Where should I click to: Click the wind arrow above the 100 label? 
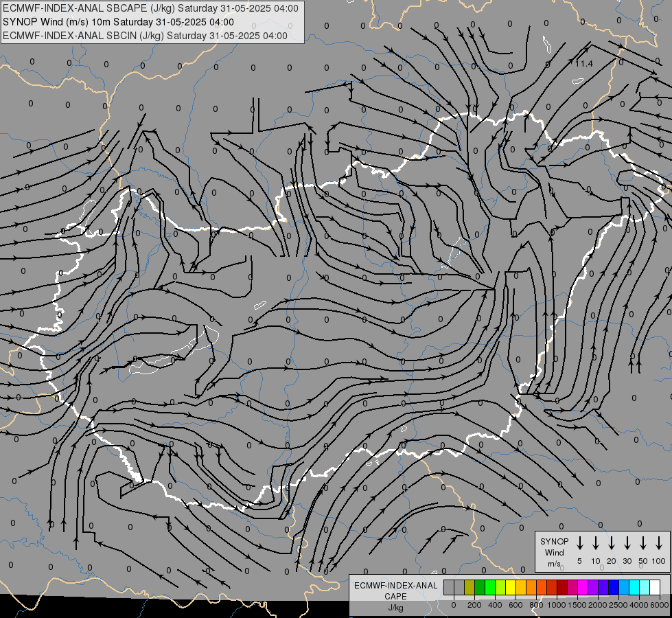[x=659, y=543]
